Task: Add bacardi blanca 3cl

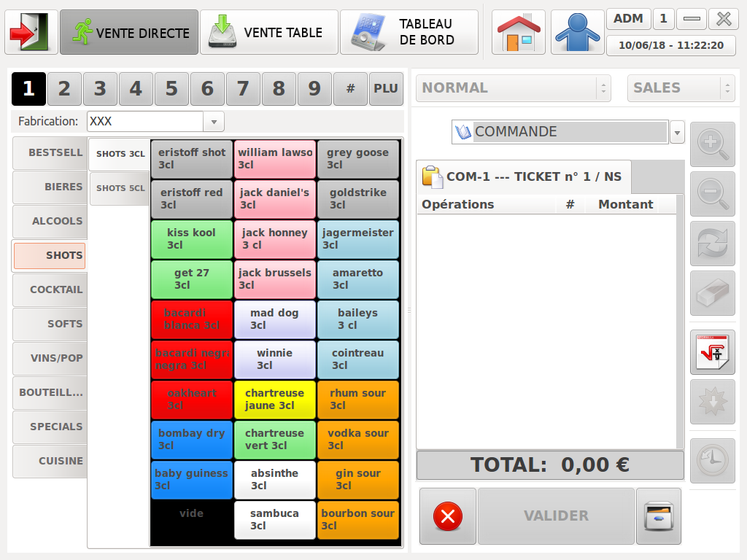Action: click(192, 319)
